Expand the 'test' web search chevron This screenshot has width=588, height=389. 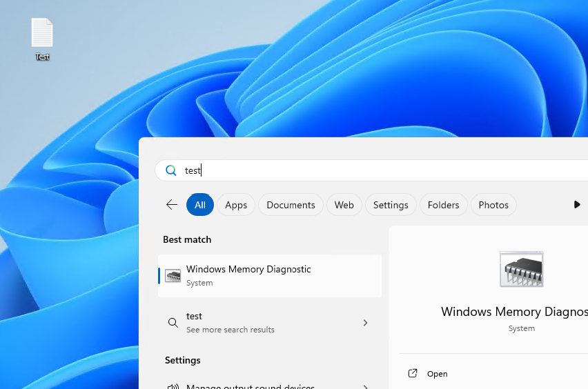coord(365,323)
